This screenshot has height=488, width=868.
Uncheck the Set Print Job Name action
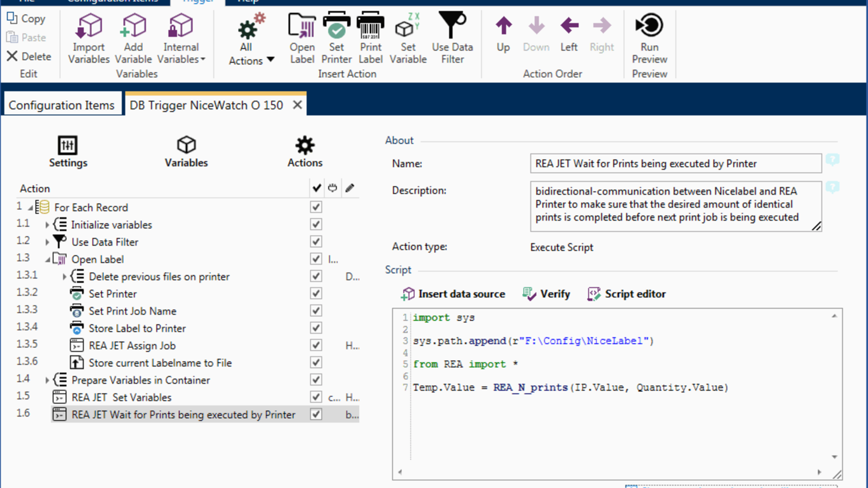(x=316, y=310)
